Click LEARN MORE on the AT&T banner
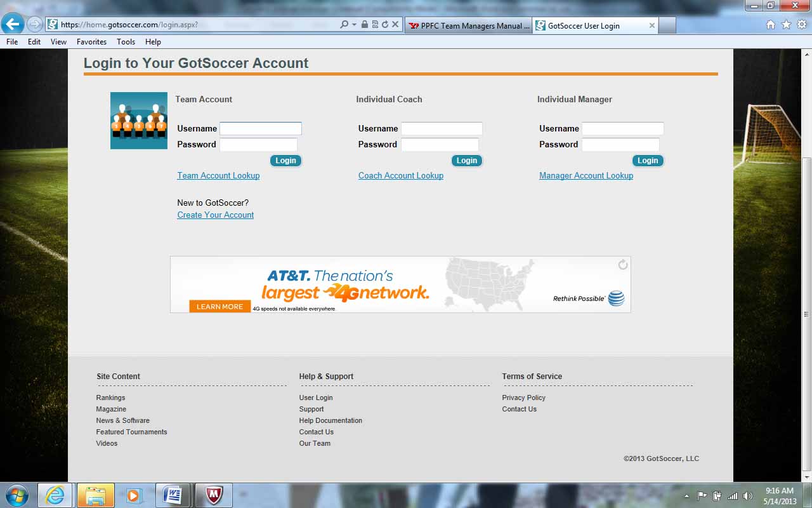812x508 pixels. 219,307
